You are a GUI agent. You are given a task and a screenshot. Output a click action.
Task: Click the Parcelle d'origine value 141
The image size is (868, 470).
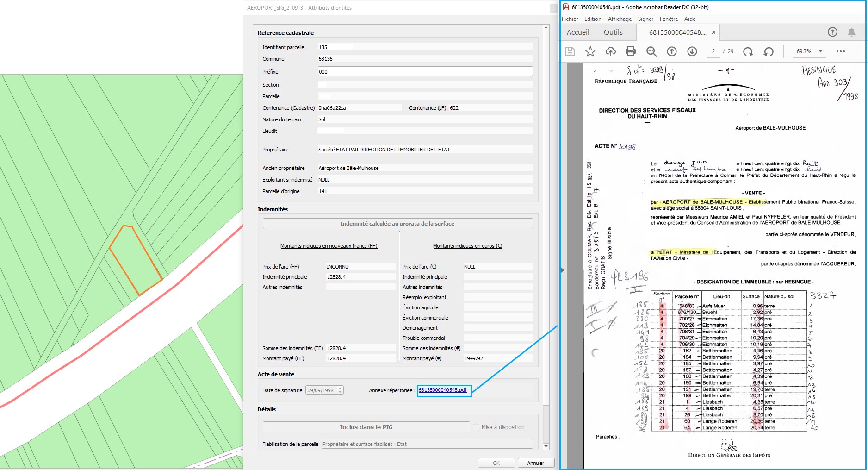[x=425, y=191]
